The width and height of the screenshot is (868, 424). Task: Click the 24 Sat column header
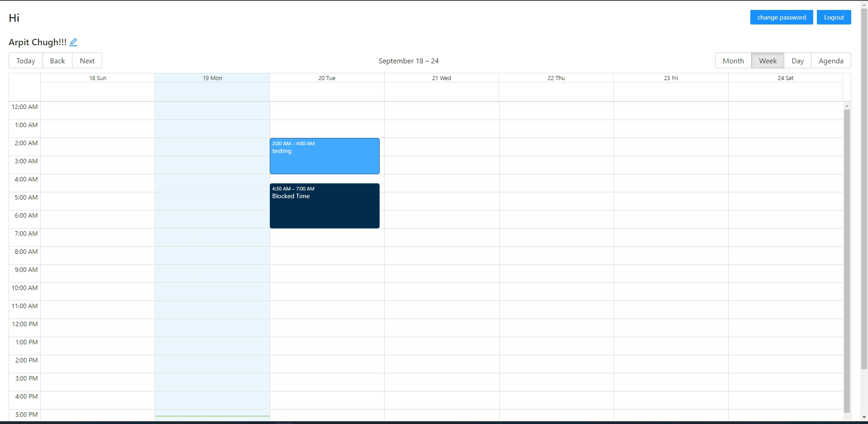[786, 77]
